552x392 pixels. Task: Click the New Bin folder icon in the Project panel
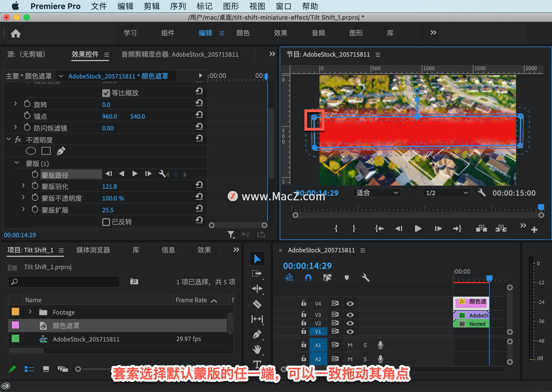click(134, 282)
